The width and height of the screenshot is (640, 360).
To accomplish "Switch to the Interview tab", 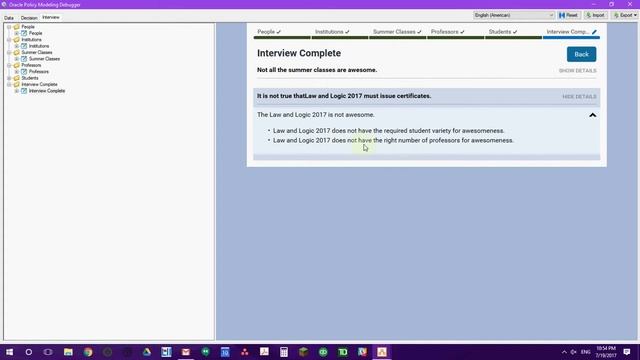I will tap(51, 18).
